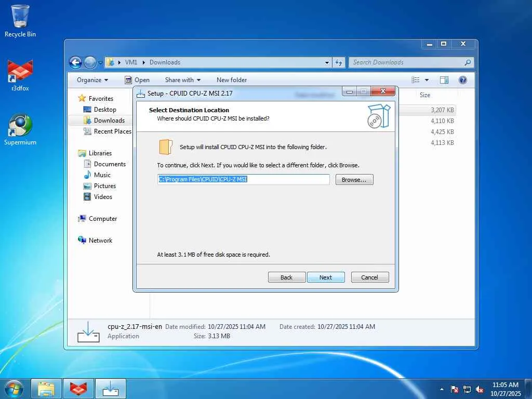Image resolution: width=532 pixels, height=399 pixels.
Task: Toggle the preview pane in Explorer
Action: [444, 80]
